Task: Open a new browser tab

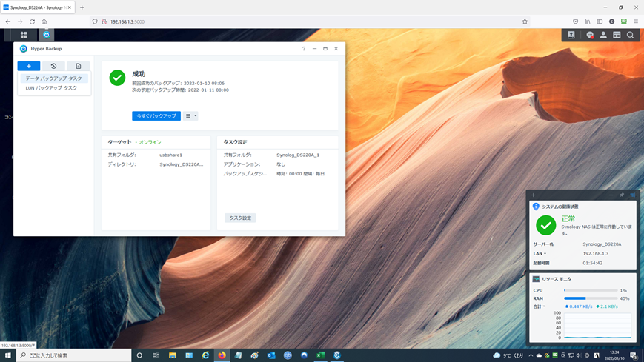Action: tap(82, 7)
